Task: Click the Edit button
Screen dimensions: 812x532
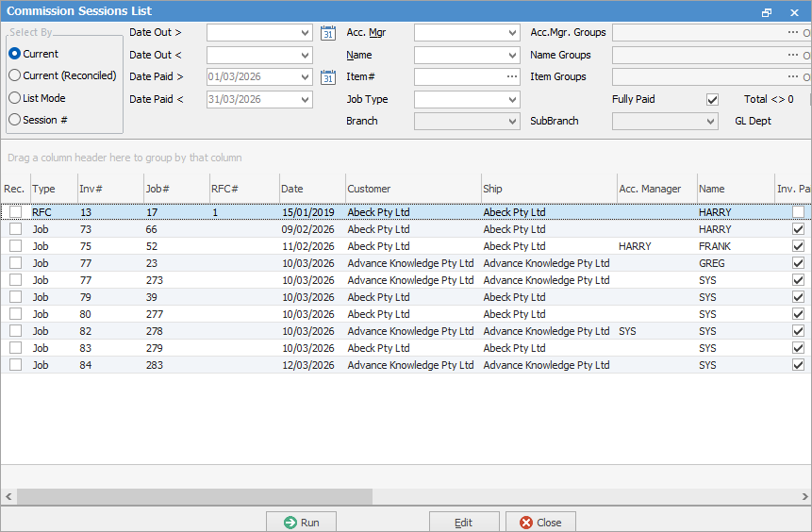Action: (x=464, y=523)
